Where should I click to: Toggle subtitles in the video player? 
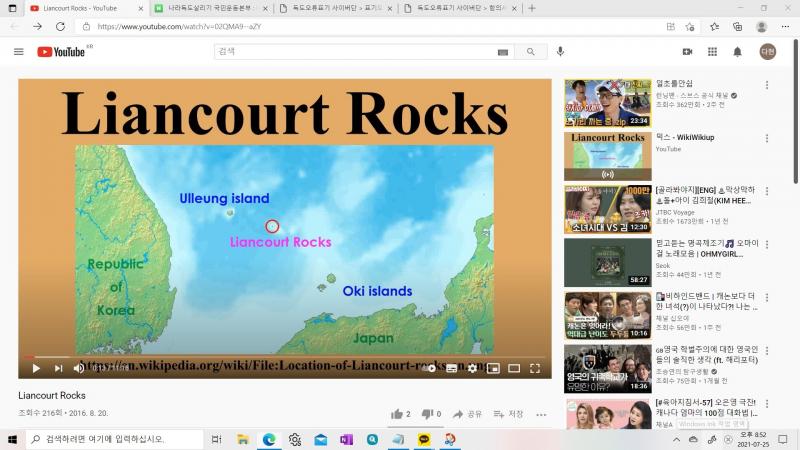pos(451,368)
